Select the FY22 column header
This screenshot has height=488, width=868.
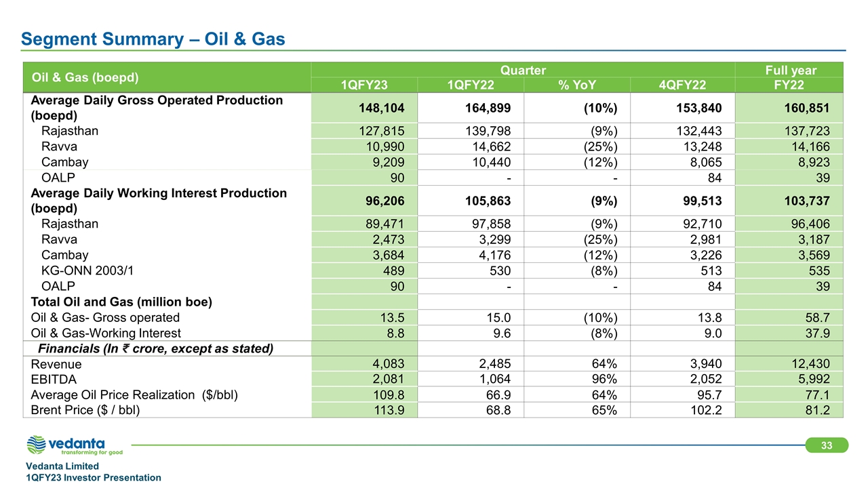coord(790,85)
